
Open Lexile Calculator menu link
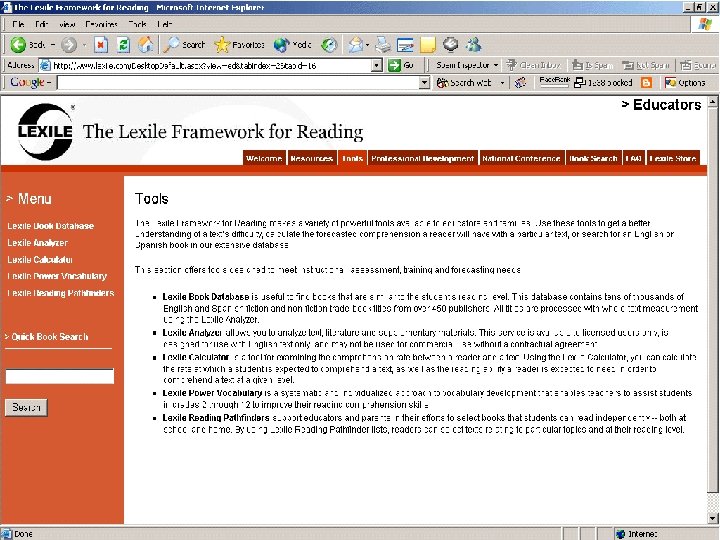[x=40, y=259]
